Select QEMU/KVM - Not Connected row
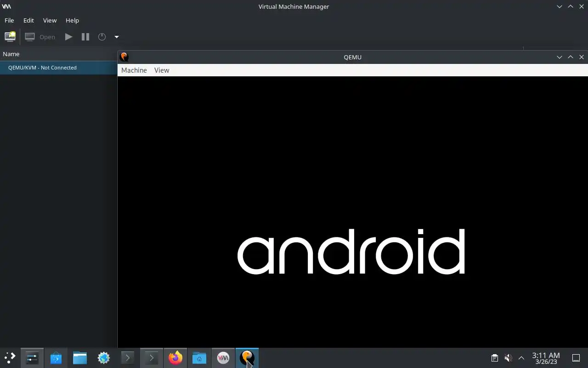The height and width of the screenshot is (368, 588). 58,68
